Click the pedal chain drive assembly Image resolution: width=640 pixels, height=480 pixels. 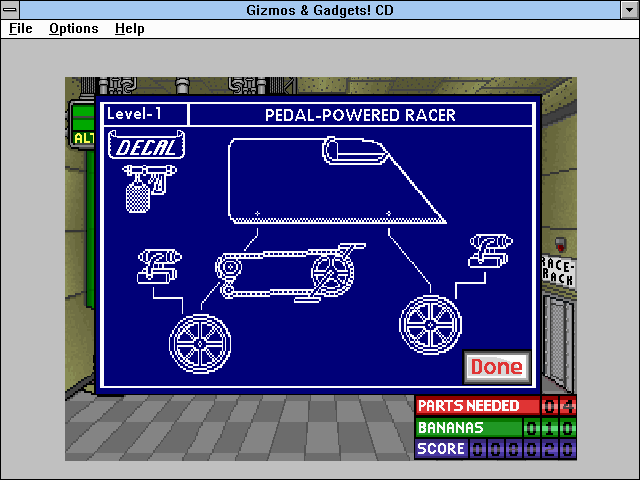290,272
